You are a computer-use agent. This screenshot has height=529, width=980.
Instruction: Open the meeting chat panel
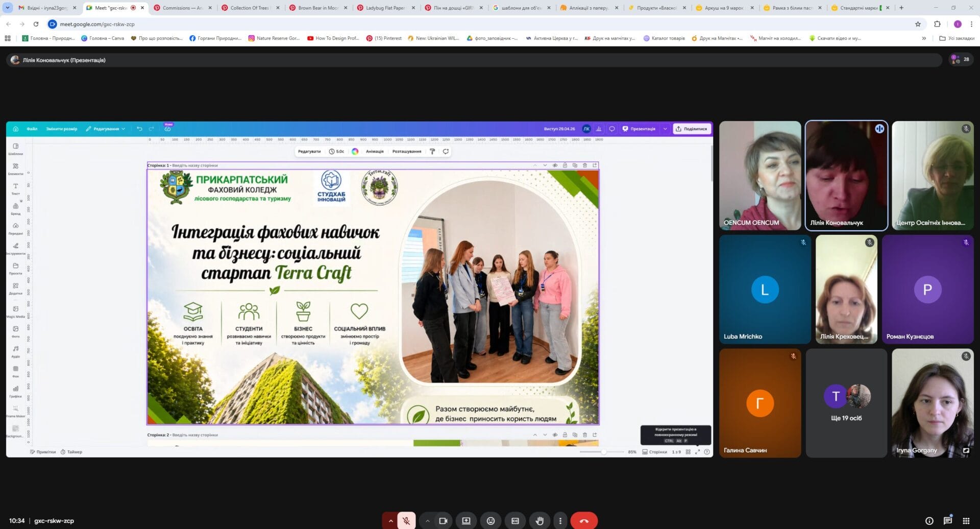[x=947, y=520]
